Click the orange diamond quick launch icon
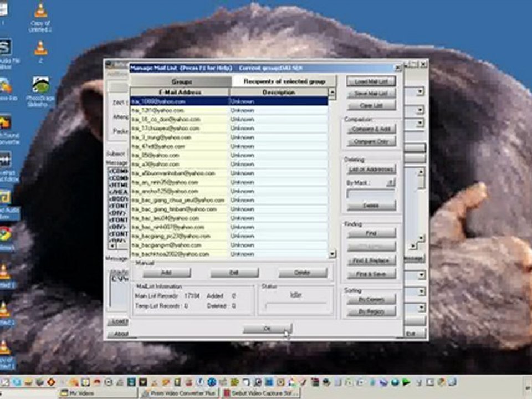Image resolution: width=532 pixels, height=399 pixels. pos(51,382)
